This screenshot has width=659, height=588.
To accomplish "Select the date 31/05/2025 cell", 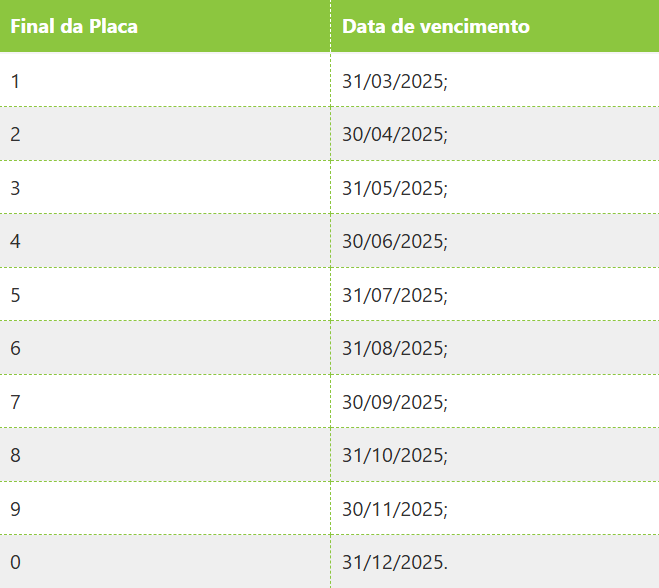I will pyautogui.click(x=495, y=187).
